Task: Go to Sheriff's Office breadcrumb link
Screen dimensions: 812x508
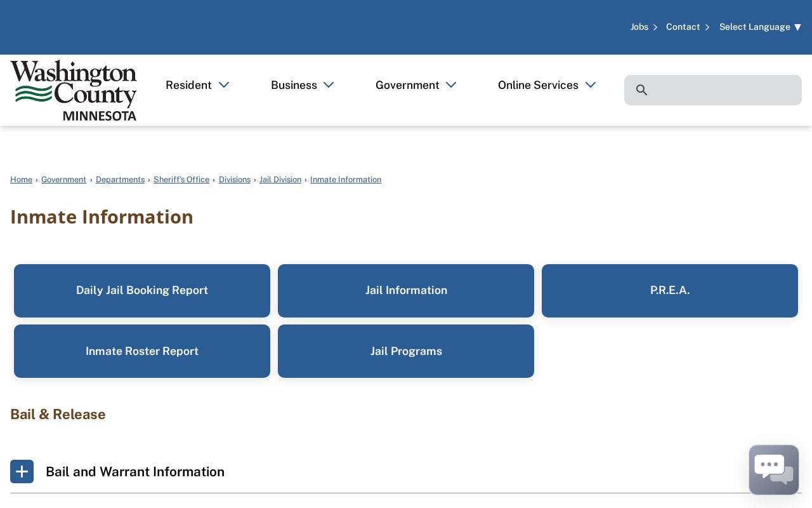Action: pos(181,180)
